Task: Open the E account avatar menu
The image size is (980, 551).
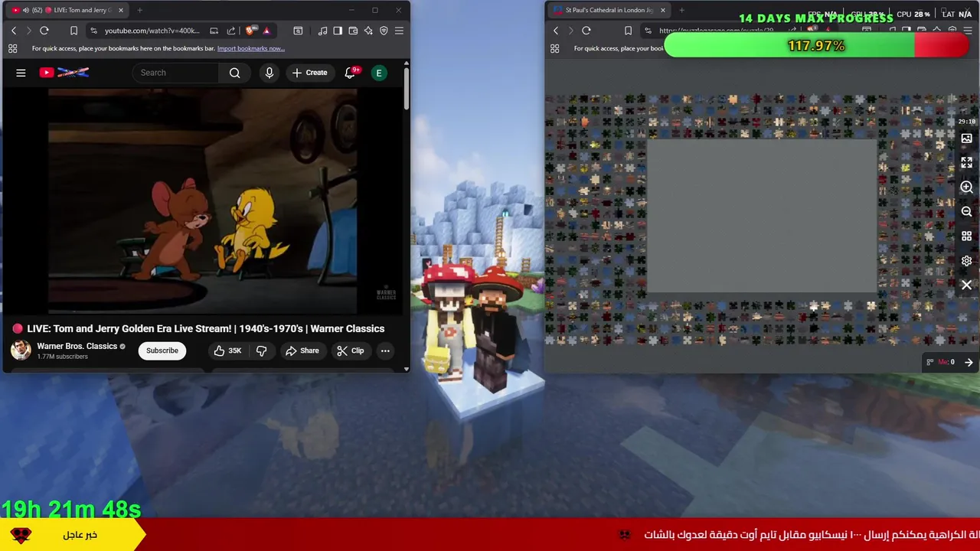Action: 378,73
